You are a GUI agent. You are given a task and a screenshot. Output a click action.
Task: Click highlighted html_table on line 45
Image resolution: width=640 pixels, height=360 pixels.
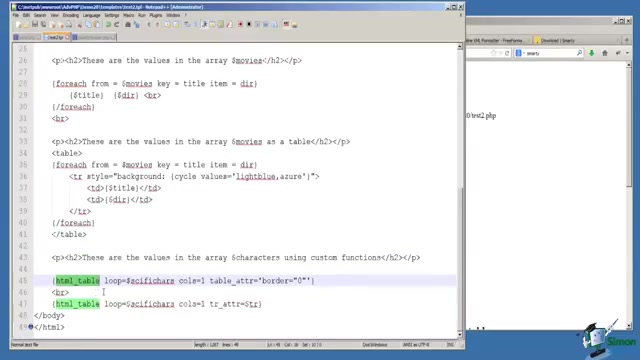click(x=78, y=281)
